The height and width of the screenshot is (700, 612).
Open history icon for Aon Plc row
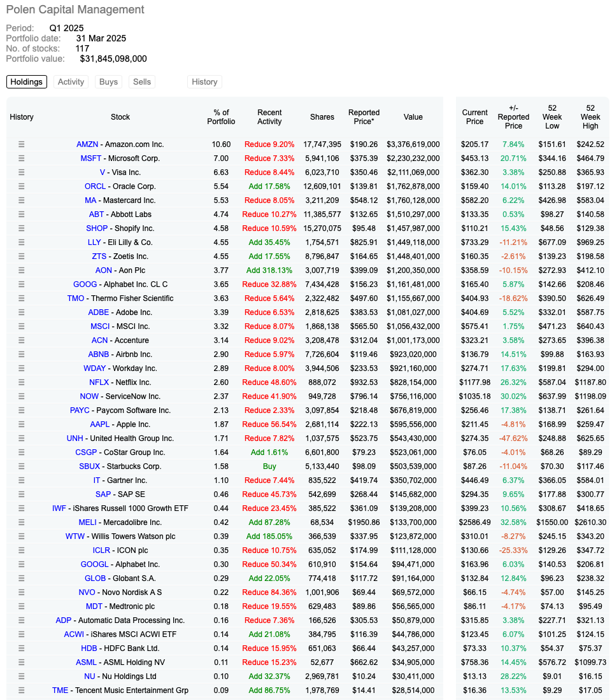point(22,270)
